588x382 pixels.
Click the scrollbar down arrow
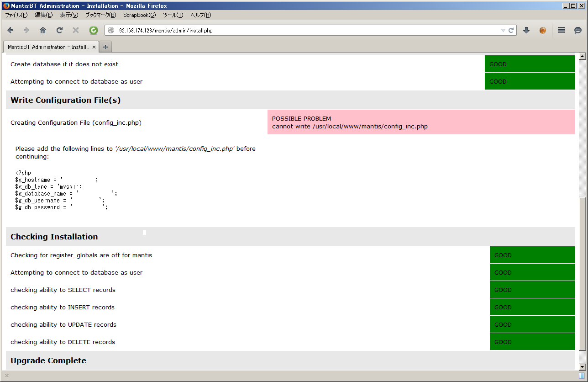[582, 366]
